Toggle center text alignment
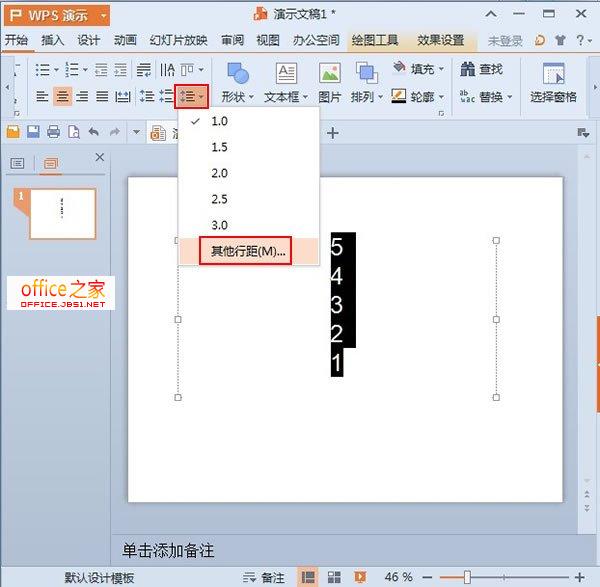The image size is (600, 587). click(62, 96)
